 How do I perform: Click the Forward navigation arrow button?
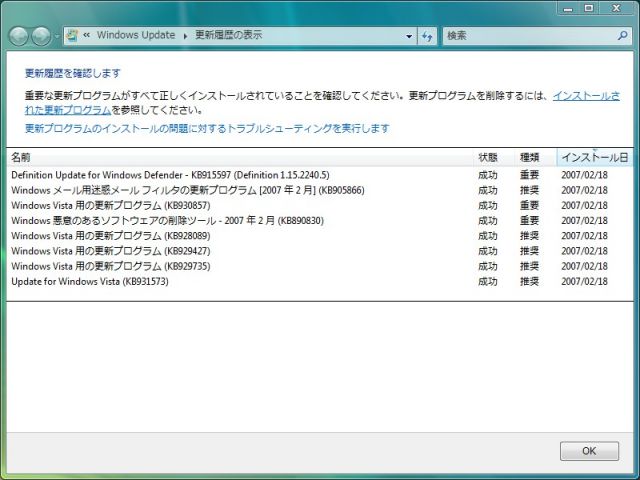[x=41, y=36]
